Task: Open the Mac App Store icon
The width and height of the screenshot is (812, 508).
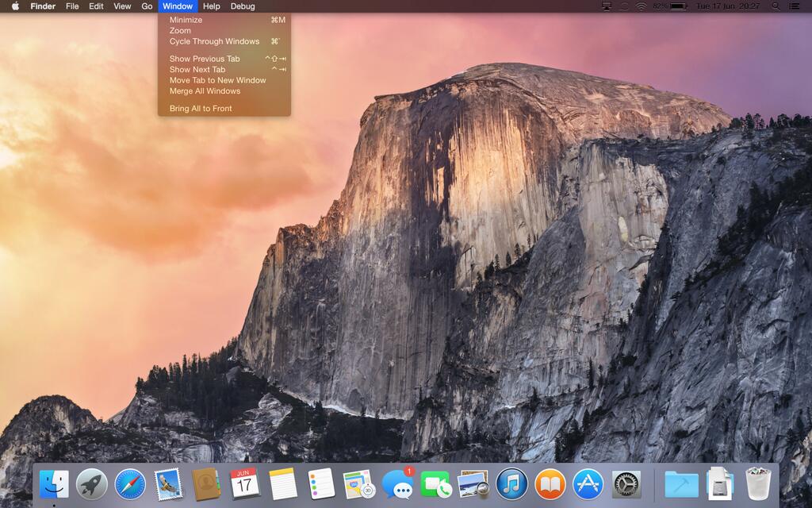Action: click(x=588, y=484)
